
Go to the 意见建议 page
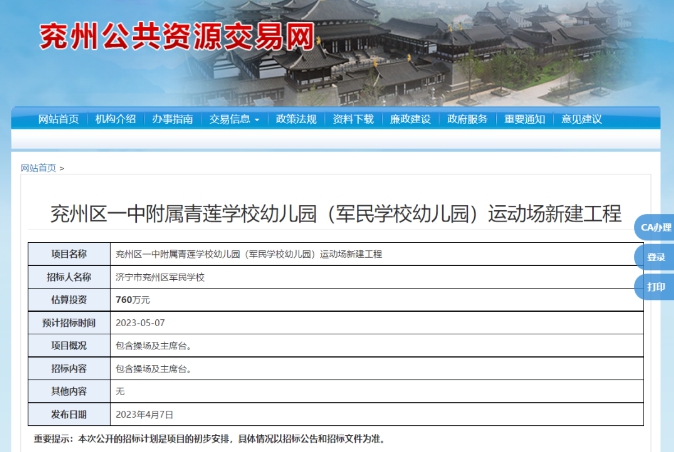582,119
